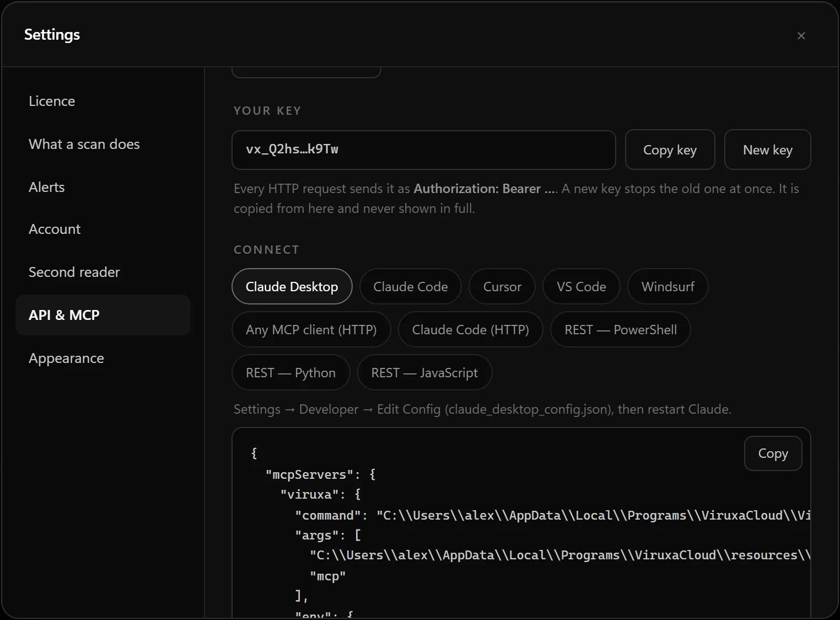
Task: Close the Settings dialog
Action: (x=801, y=35)
